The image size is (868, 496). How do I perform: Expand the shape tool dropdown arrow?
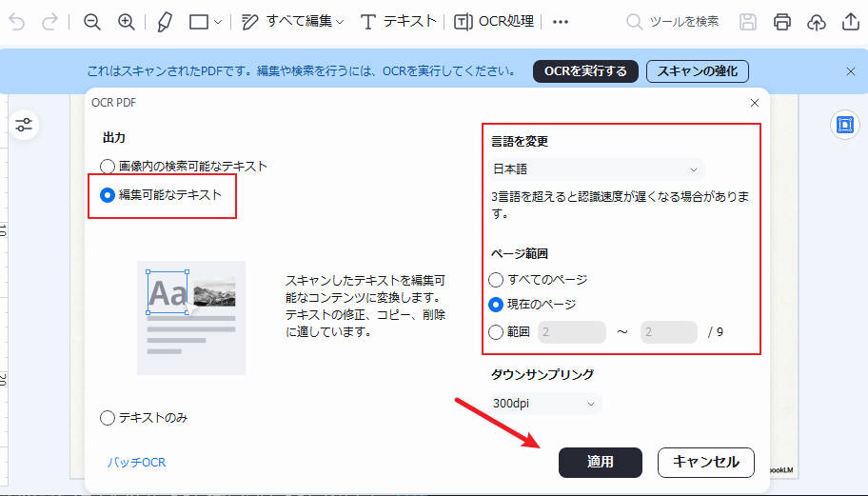coord(218,23)
